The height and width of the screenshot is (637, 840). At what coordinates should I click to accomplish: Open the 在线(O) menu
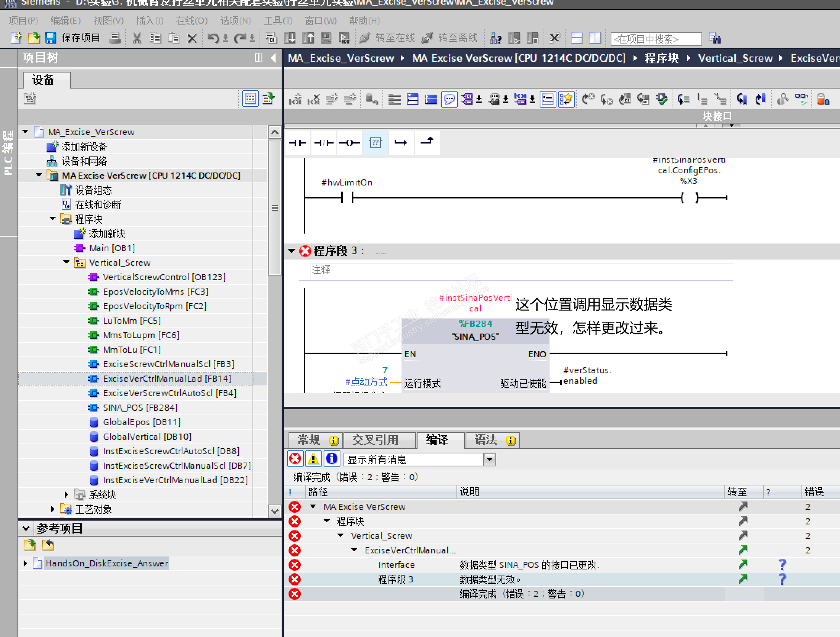[x=191, y=21]
